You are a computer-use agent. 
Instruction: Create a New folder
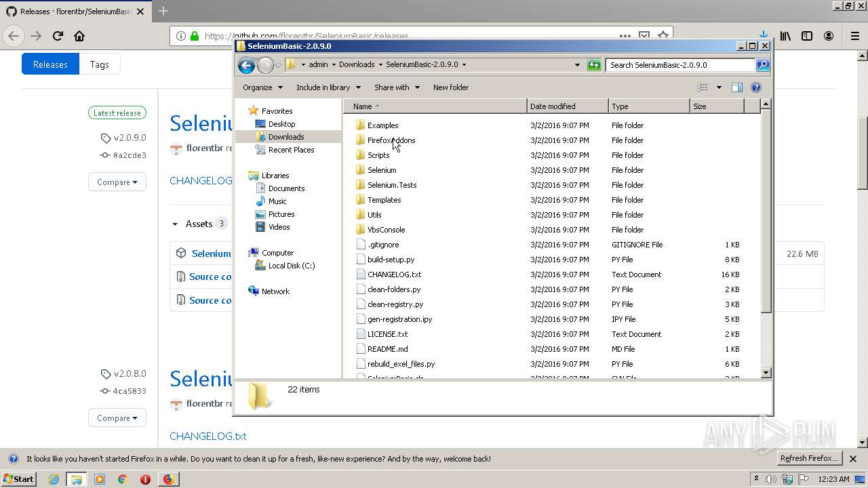[x=451, y=87]
